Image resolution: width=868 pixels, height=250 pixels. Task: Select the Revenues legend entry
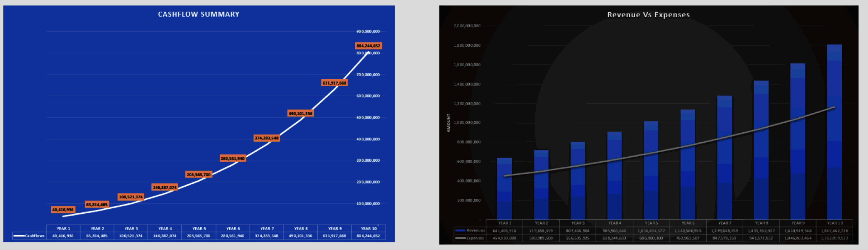pyautogui.click(x=470, y=231)
